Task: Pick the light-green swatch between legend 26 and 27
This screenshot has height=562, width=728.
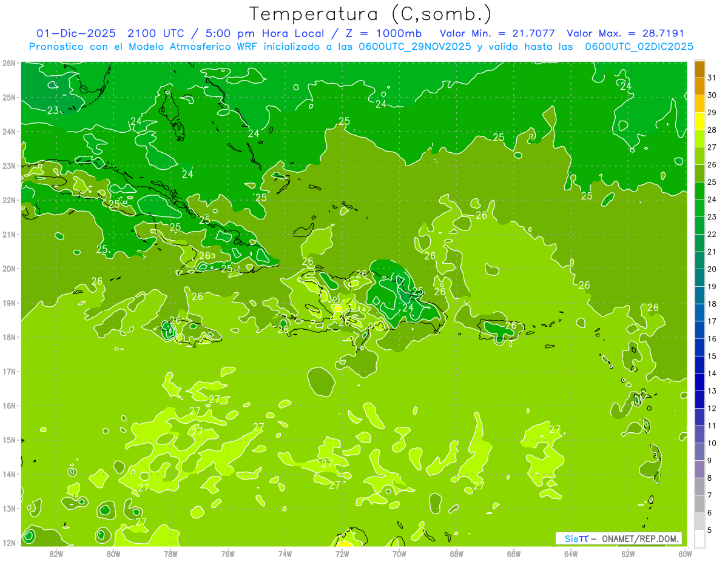Action: (x=699, y=156)
